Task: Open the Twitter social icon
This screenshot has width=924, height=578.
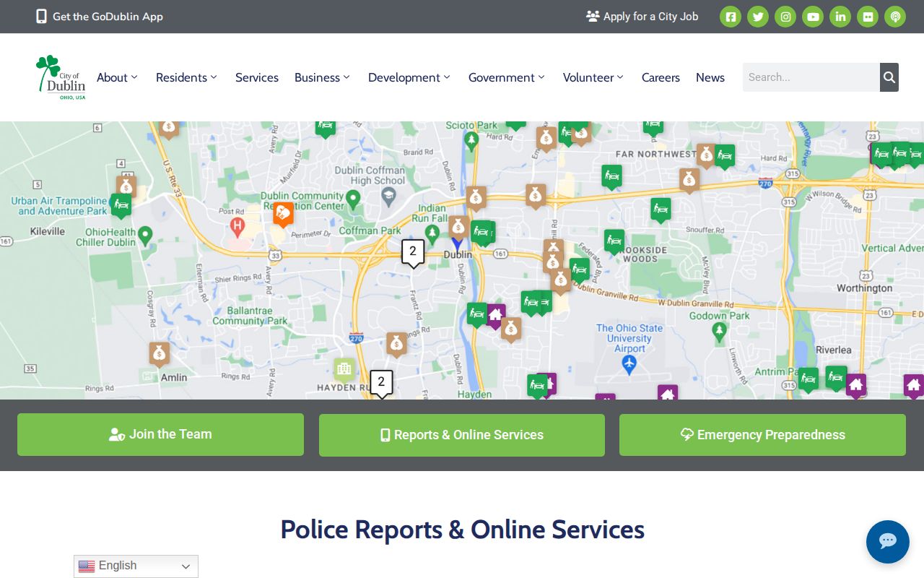Action: click(x=758, y=17)
